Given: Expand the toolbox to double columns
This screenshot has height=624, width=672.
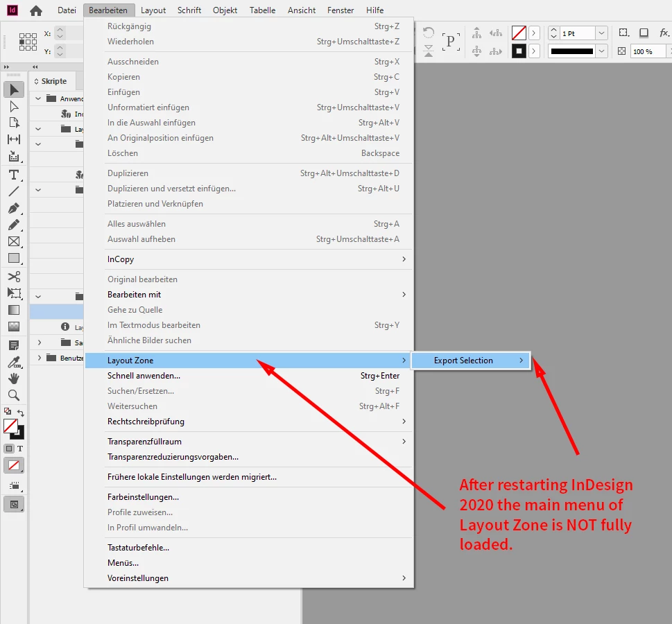Looking at the screenshot, I should tap(6, 67).
